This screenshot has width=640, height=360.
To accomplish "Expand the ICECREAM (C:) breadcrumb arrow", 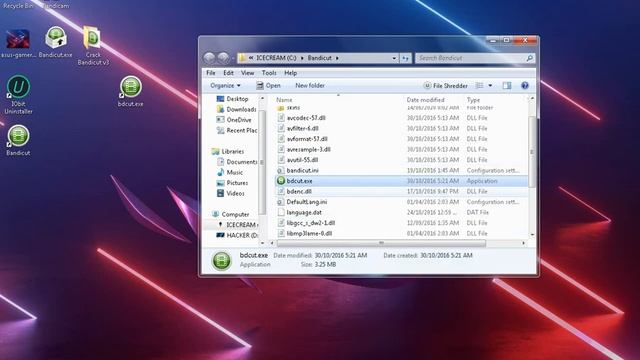I will [302, 58].
